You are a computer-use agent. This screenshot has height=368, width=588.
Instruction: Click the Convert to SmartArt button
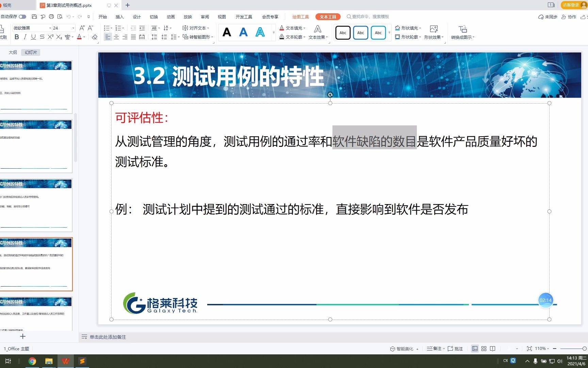click(198, 37)
